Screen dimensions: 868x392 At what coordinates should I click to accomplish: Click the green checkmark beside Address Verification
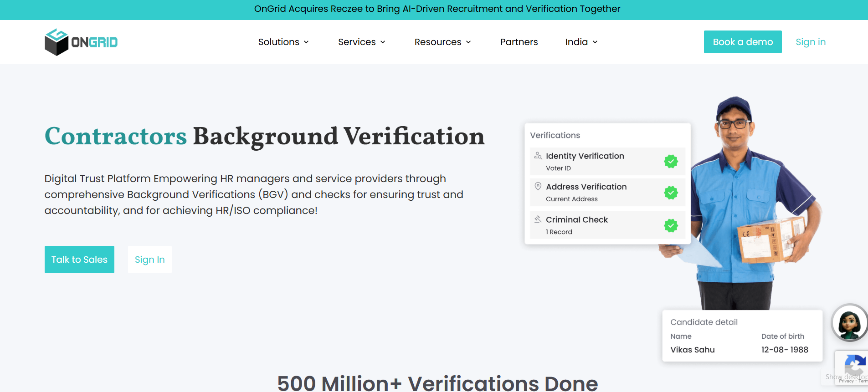coord(671,193)
